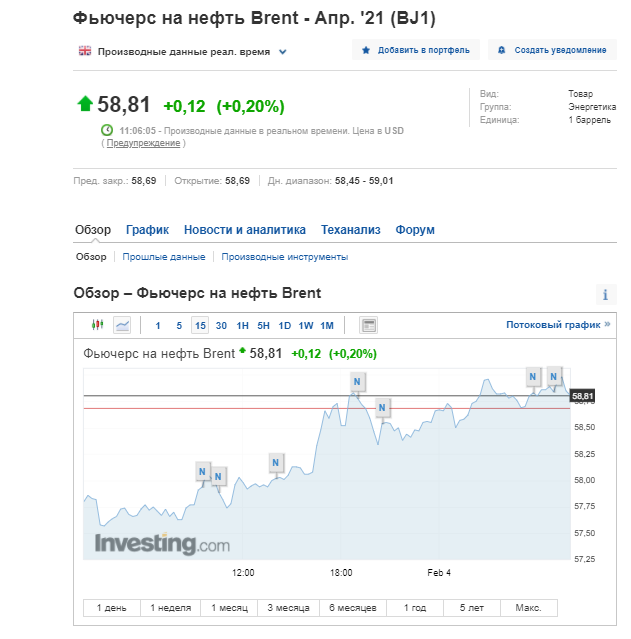Click the page title Фьючерс на нефть Brent - Апр. '21
Image resolution: width=631 pixels, height=639 pixels.
click(254, 18)
